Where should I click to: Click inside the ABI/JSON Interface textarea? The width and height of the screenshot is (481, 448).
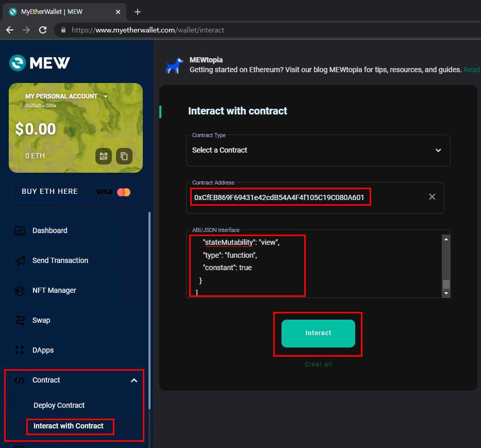click(x=314, y=264)
